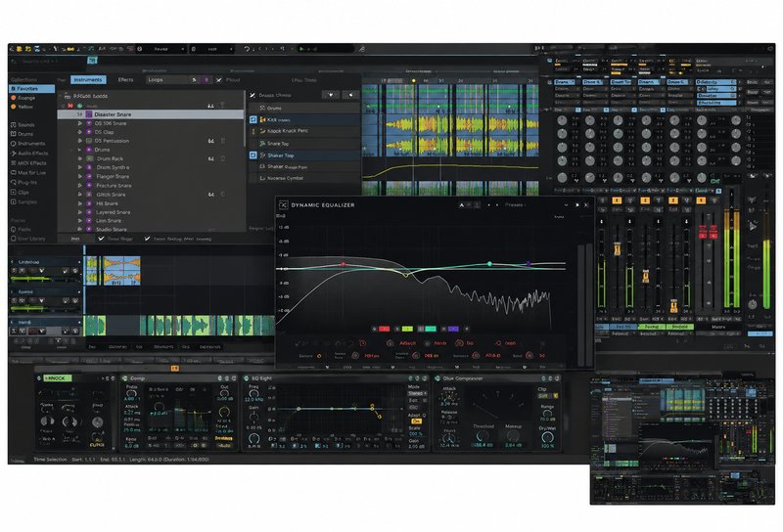Toggle the checkbox next to the Loops field
This screenshot has height=532, width=783.
pos(218,80)
